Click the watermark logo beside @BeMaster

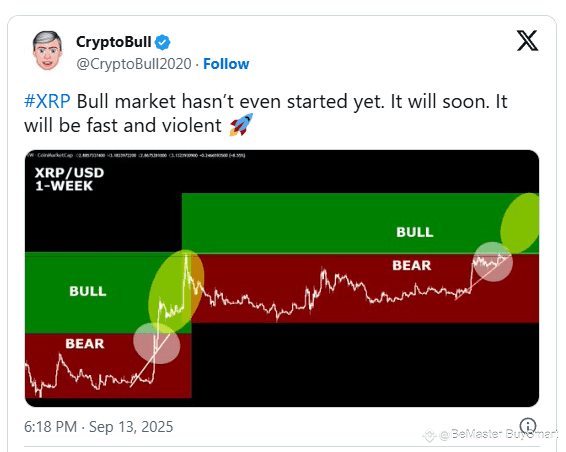click(430, 435)
